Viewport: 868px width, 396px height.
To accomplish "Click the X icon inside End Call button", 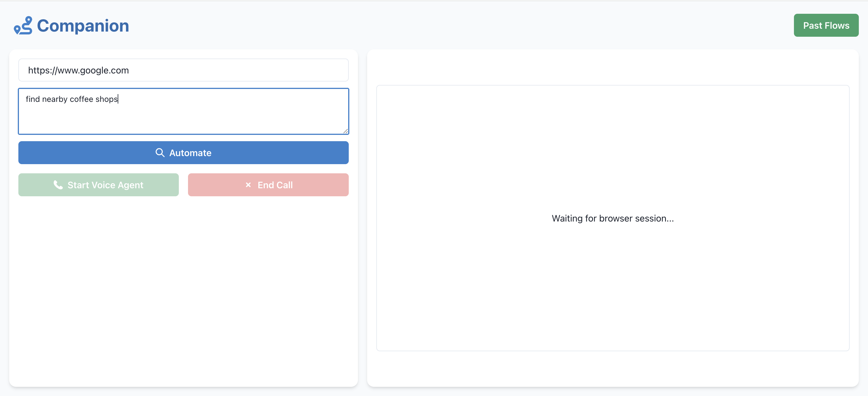I will coord(248,185).
